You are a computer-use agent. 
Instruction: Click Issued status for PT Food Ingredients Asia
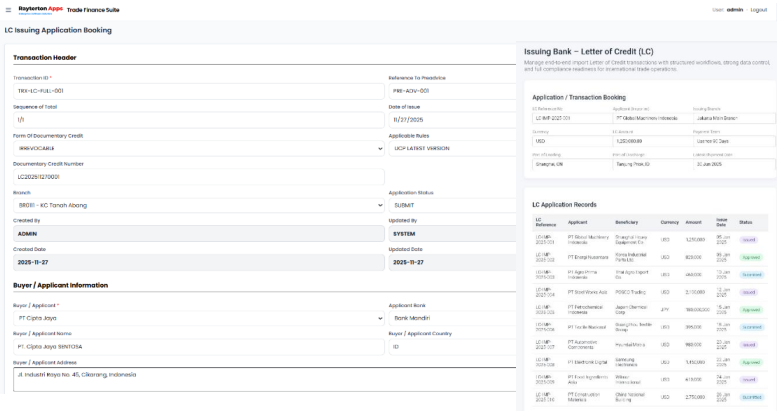749,380
